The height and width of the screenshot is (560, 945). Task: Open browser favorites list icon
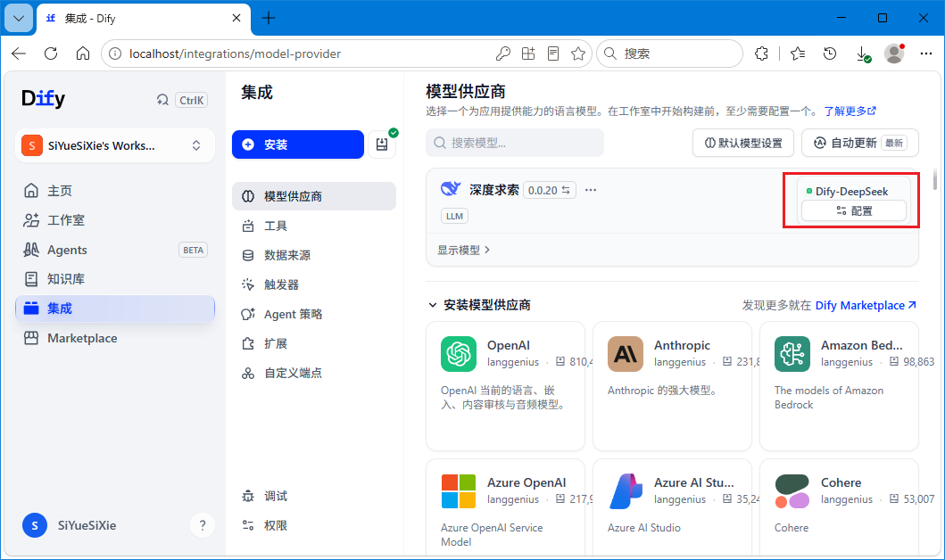click(798, 54)
